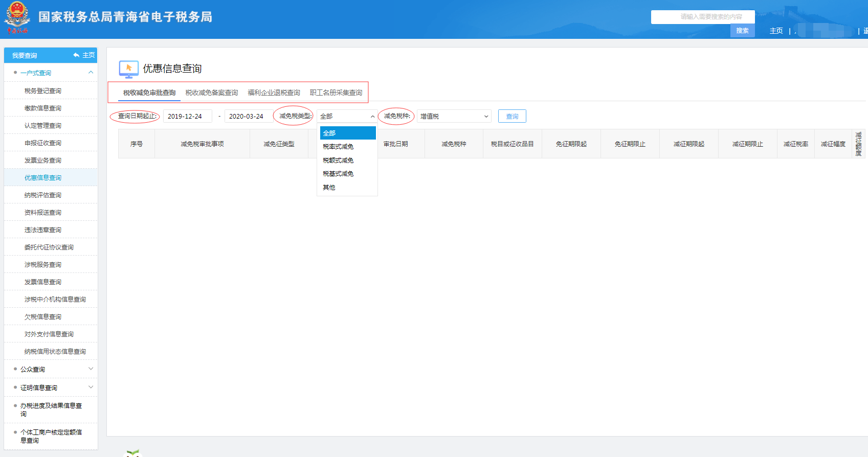Click the header search input field
This screenshot has width=868, height=457.
click(703, 17)
